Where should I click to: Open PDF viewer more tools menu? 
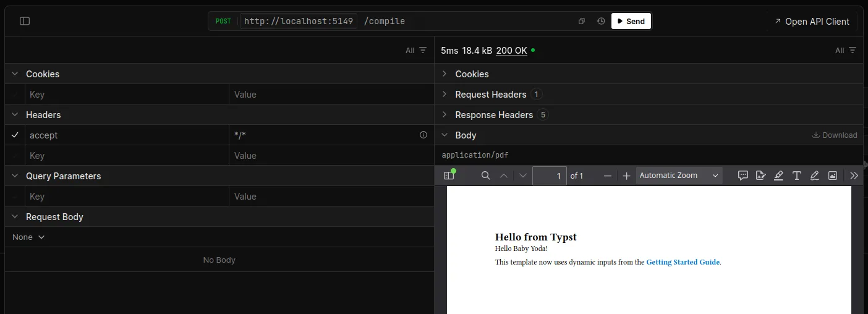click(854, 176)
